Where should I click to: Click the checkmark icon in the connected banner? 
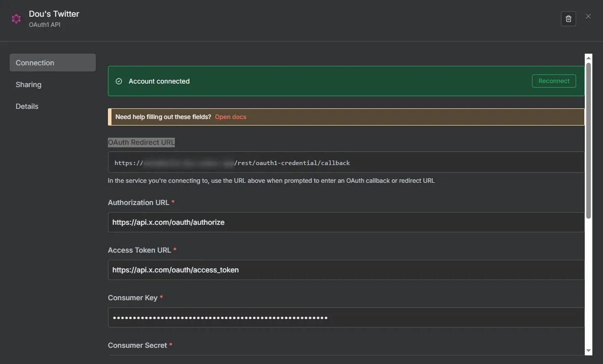pyautogui.click(x=118, y=81)
